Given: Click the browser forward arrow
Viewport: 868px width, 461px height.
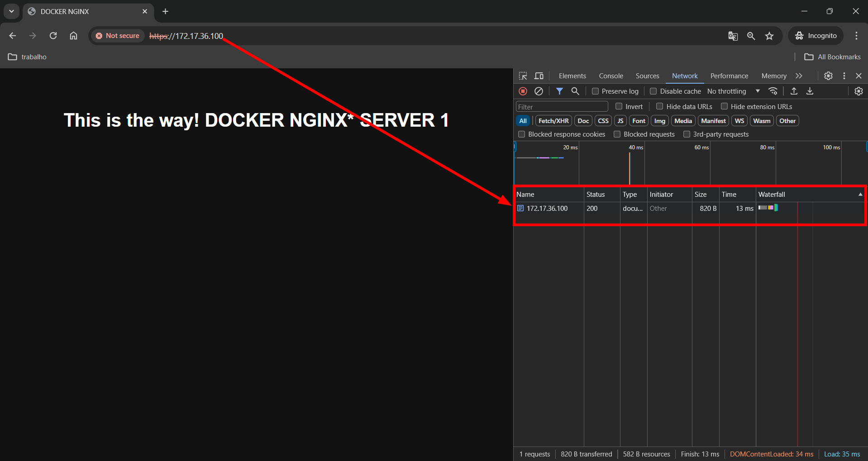Looking at the screenshot, I should pos(33,36).
